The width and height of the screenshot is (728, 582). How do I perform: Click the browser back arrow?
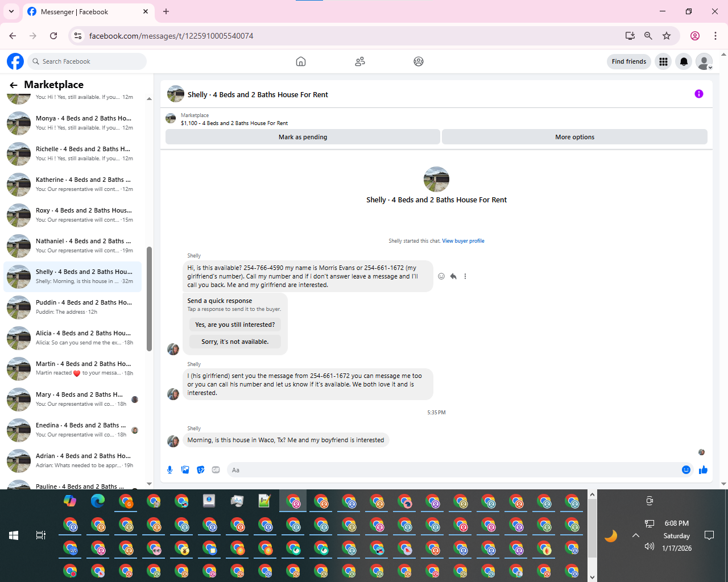point(13,36)
